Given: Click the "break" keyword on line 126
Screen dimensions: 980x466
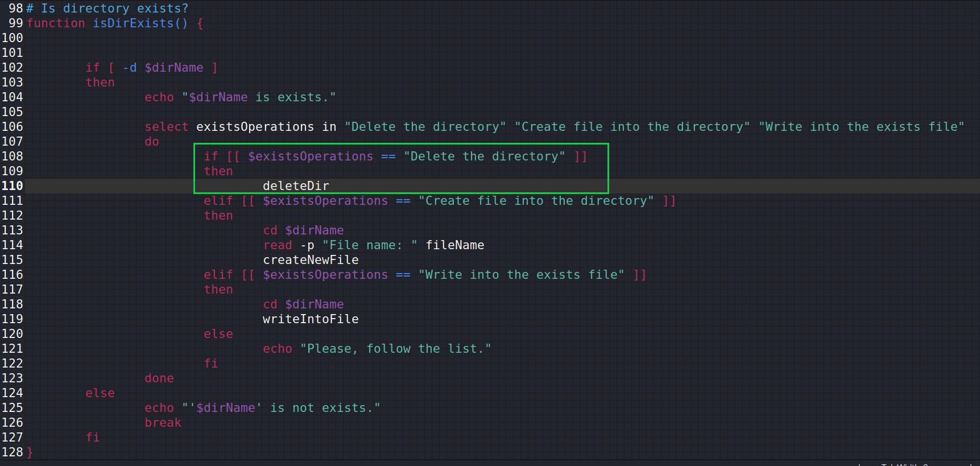Looking at the screenshot, I should [163, 423].
